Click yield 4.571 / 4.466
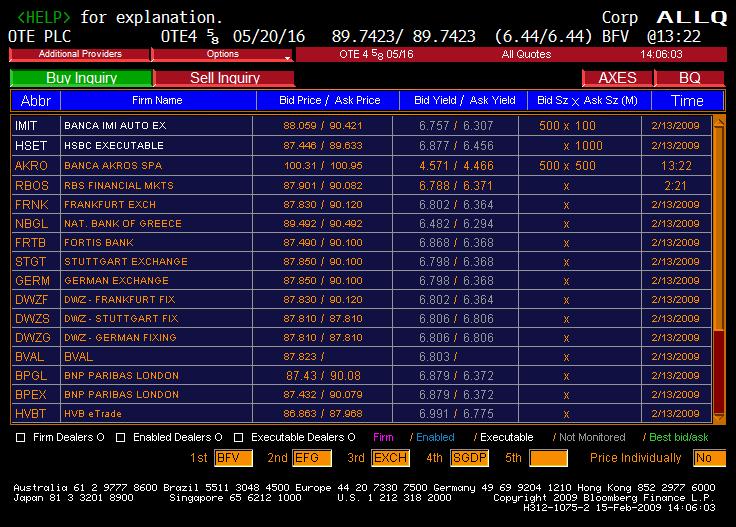Image resolution: width=736 pixels, height=527 pixels. (456, 166)
